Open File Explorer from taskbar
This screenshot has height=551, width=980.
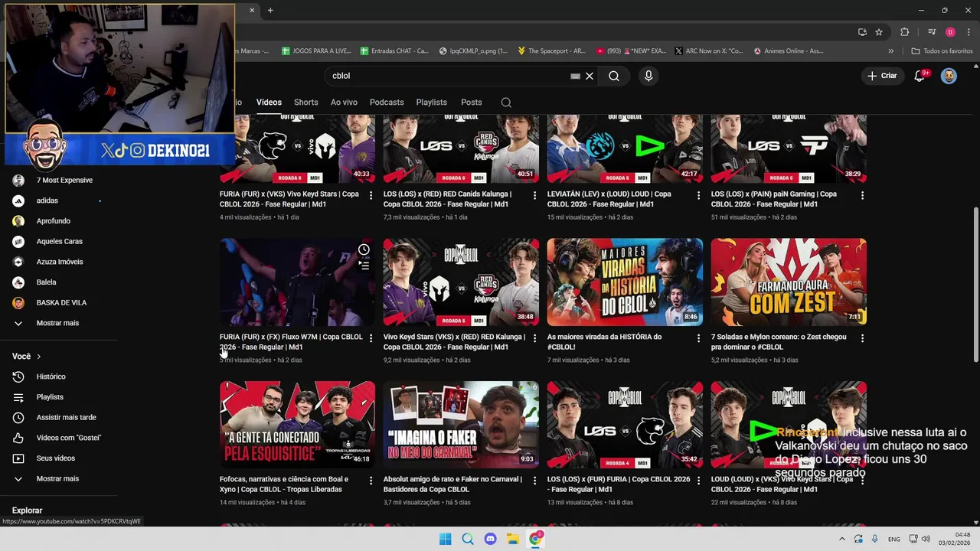tap(513, 539)
